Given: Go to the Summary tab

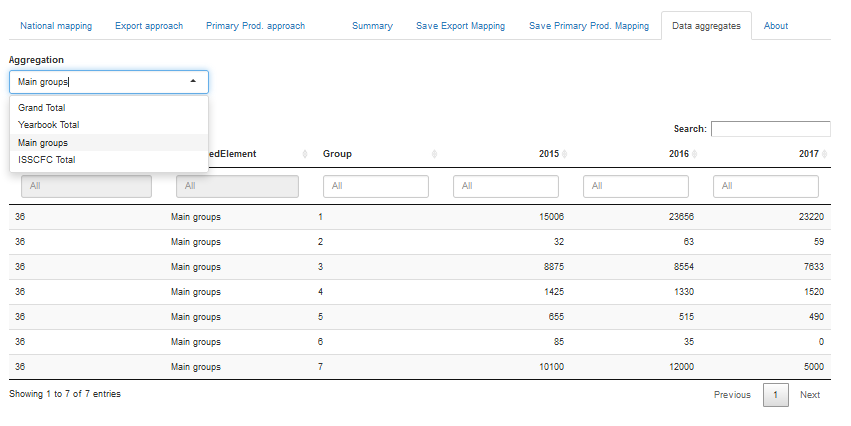Looking at the screenshot, I should 372,26.
